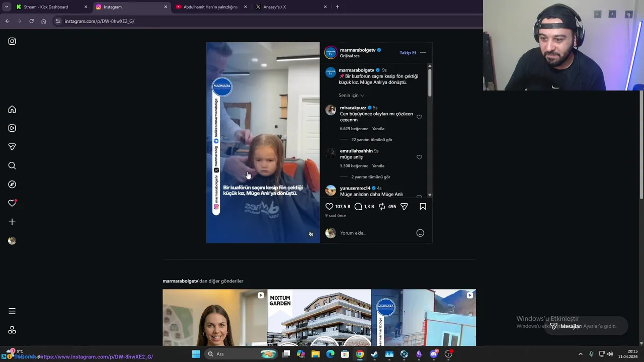644x362 pixels.
Task: Open Reels icon in Instagram sidebar
Action: 12,128
